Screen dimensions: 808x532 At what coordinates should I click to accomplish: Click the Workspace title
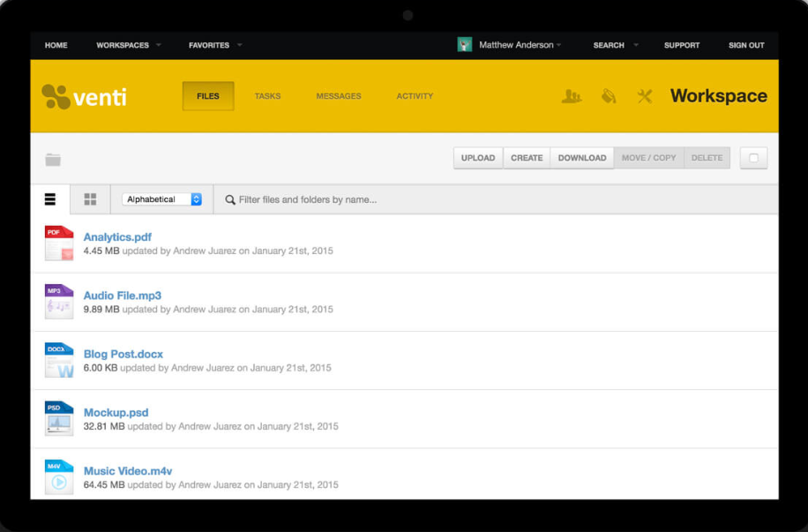(x=718, y=96)
